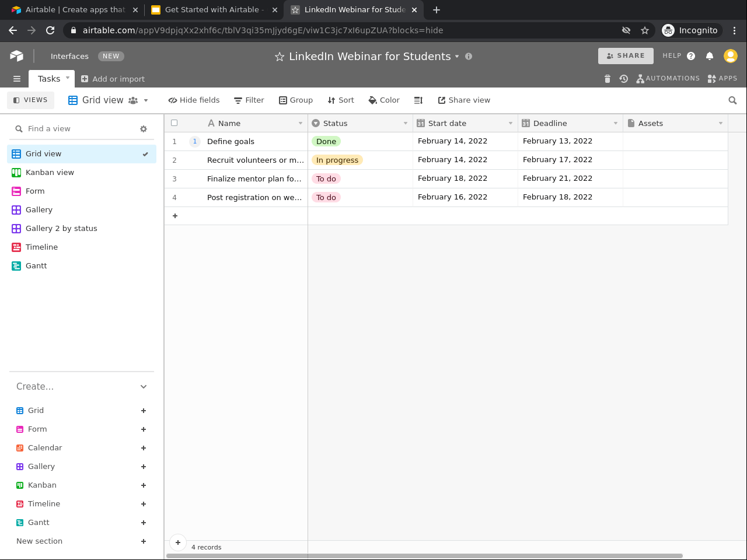Click plus to create a Kanban view
This screenshot has width=747, height=560.
click(x=144, y=485)
